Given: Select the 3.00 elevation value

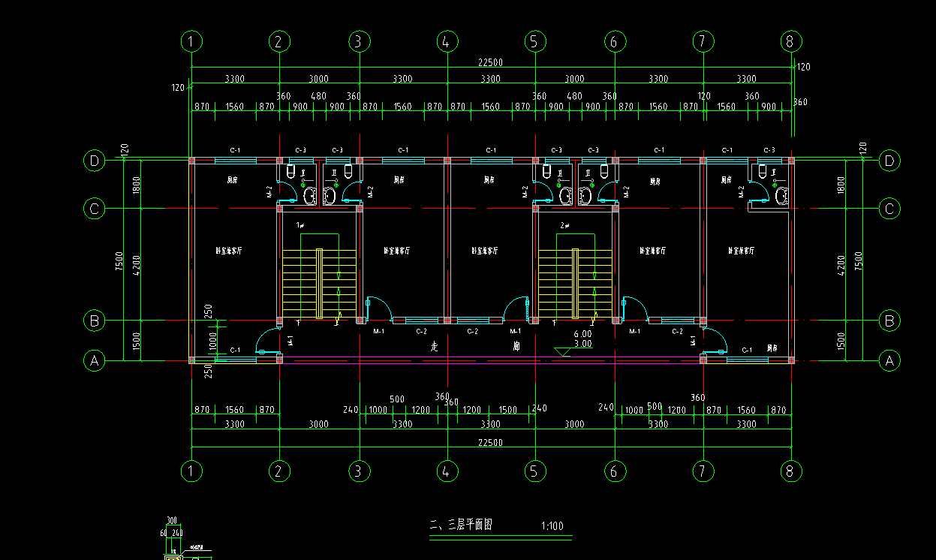Looking at the screenshot, I should coord(582,344).
